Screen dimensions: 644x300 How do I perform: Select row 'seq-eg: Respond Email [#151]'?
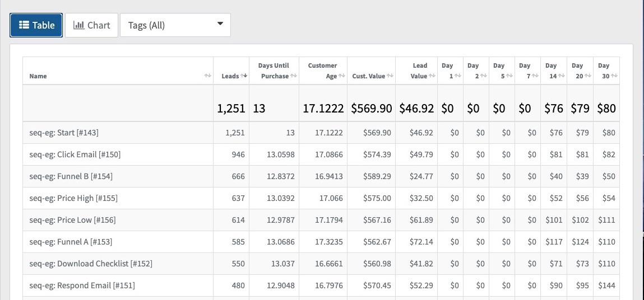(x=321, y=285)
